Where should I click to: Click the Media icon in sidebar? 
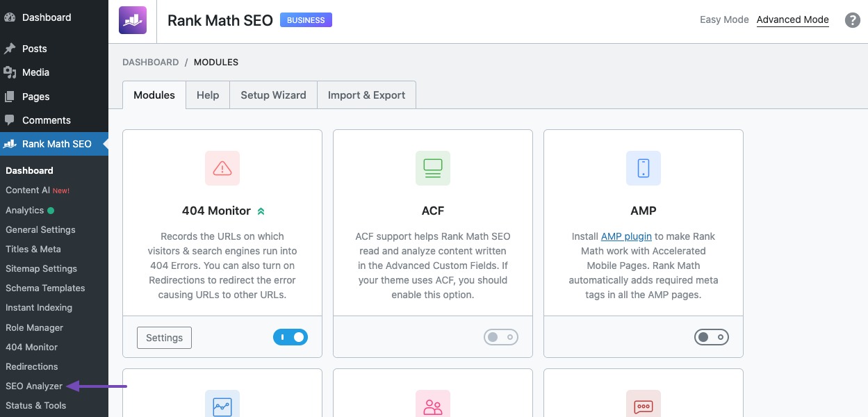[x=10, y=72]
